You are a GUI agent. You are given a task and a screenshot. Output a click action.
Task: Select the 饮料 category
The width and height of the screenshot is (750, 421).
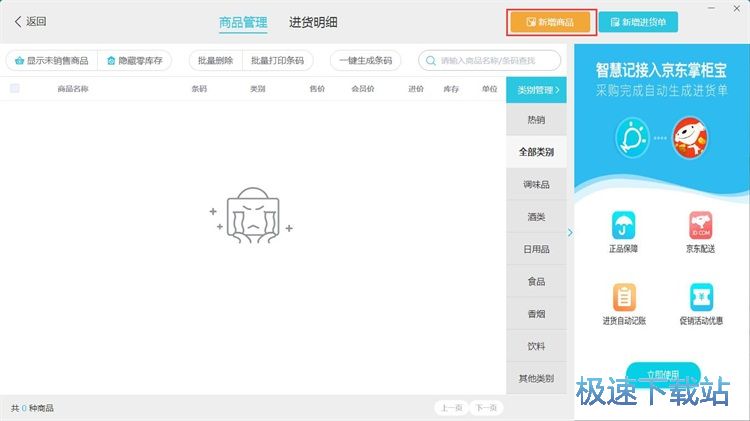coord(537,346)
